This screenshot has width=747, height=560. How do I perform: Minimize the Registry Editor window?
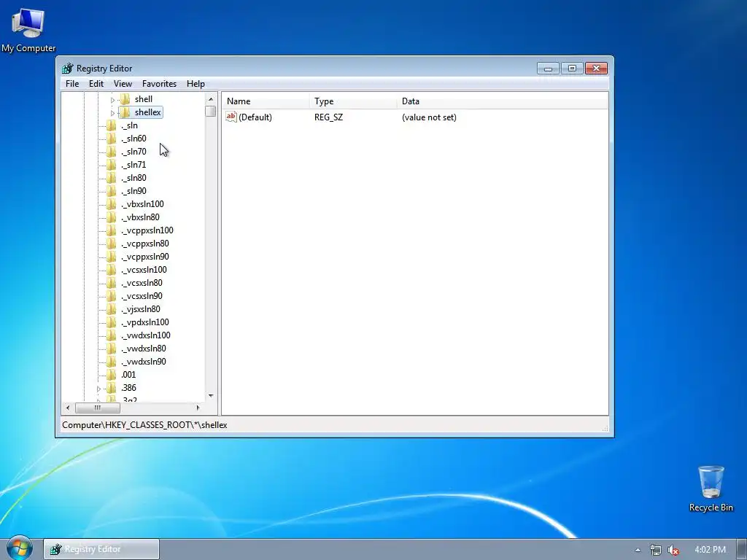(x=548, y=69)
